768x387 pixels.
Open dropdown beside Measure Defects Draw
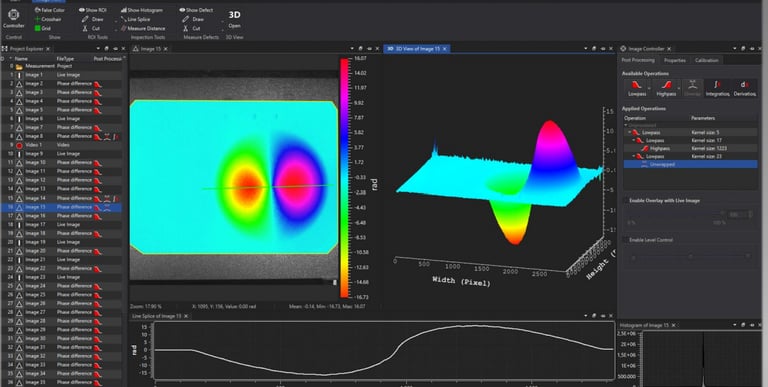point(222,21)
